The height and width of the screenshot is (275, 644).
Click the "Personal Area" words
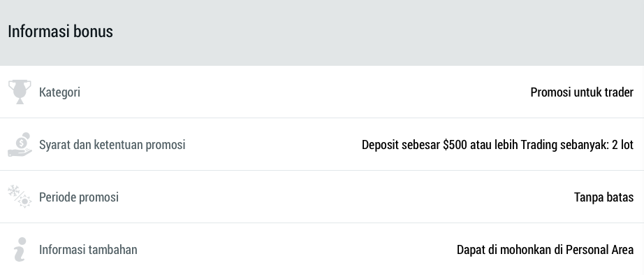coord(599,250)
